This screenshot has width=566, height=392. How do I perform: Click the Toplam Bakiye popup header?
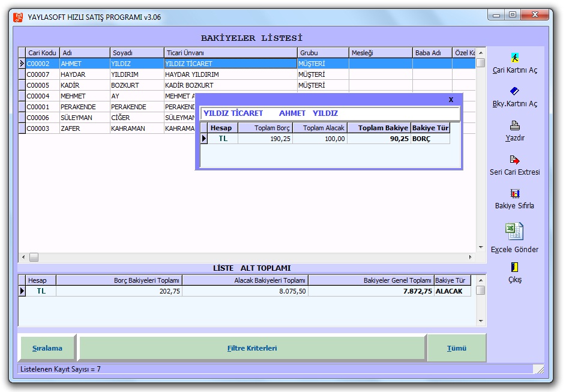(379, 128)
